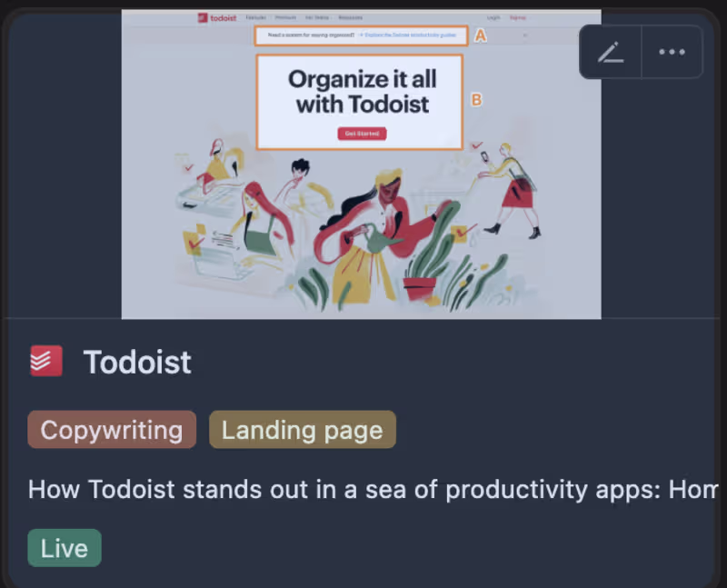Click the red Get Started button
This screenshot has width=727, height=588.
coord(362,134)
